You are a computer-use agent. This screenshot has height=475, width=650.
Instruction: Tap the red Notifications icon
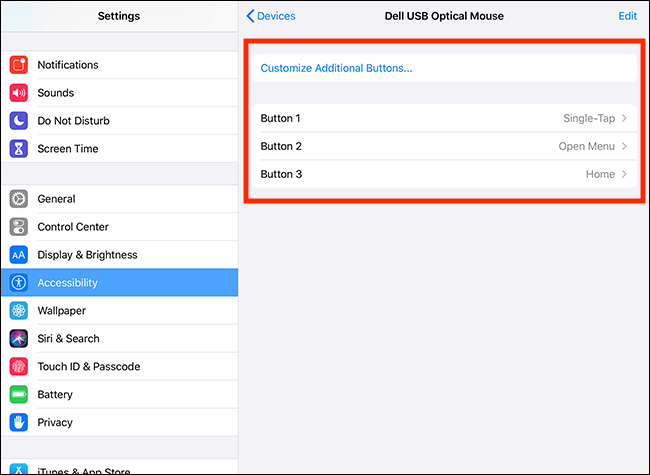19,65
